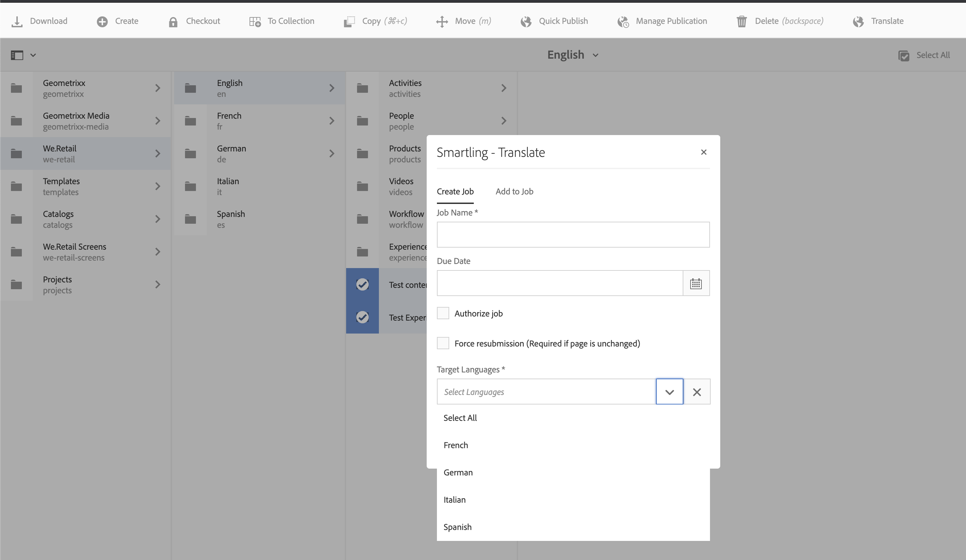Enable the Authorize job checkbox
The height and width of the screenshot is (560, 966).
point(443,313)
